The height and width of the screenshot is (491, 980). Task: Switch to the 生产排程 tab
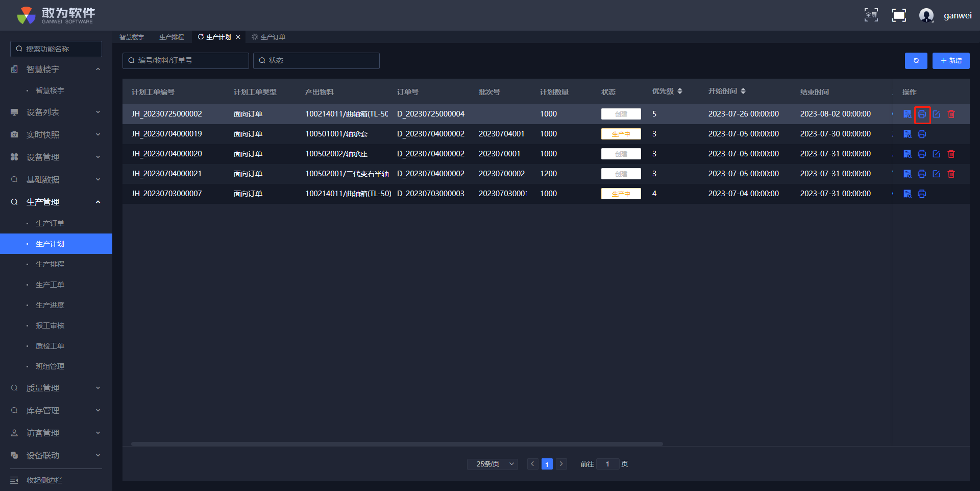(x=171, y=37)
